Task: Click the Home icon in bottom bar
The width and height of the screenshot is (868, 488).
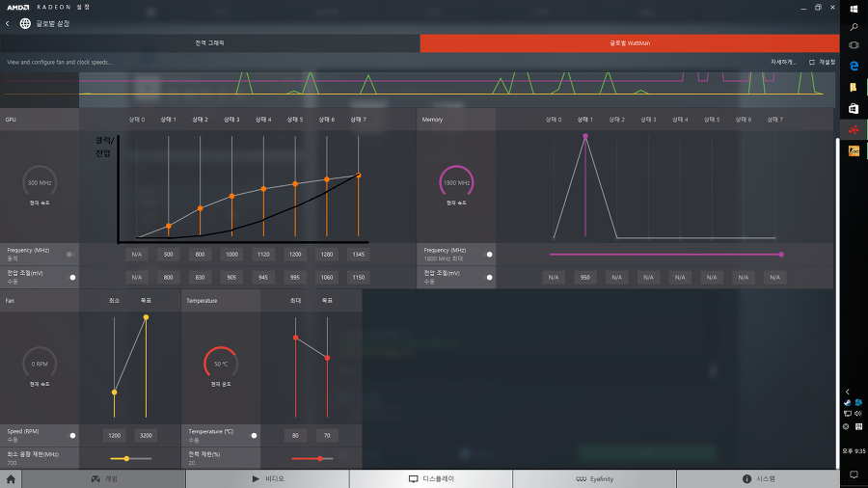Action: tap(11, 478)
